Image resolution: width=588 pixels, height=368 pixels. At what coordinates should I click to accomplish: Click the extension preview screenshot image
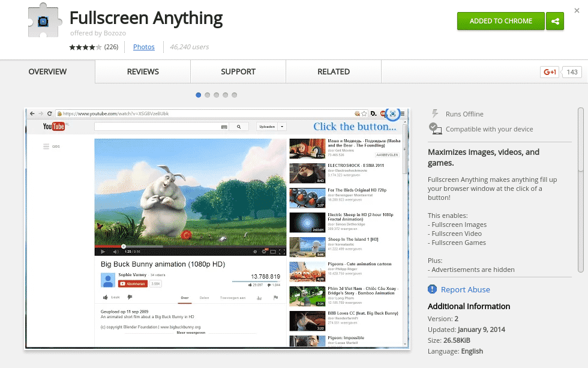[217, 229]
